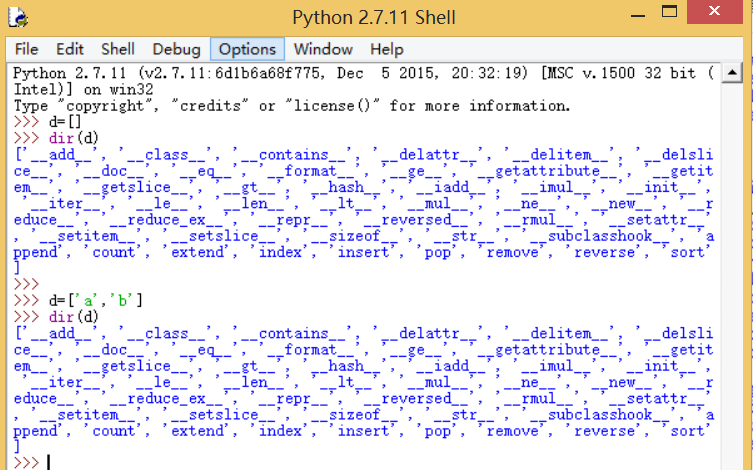Click '__getattribute__' in the first output
Viewport: 753px width, 470px height.
click(547, 171)
